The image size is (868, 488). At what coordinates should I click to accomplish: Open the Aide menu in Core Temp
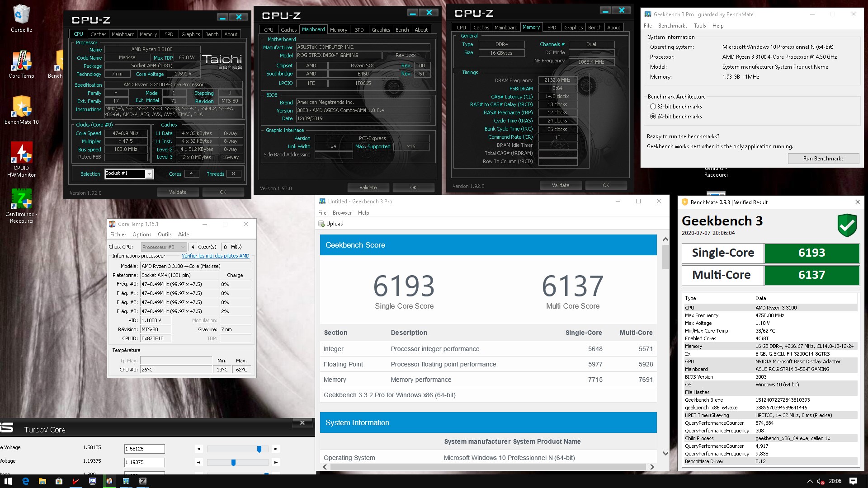pos(183,235)
